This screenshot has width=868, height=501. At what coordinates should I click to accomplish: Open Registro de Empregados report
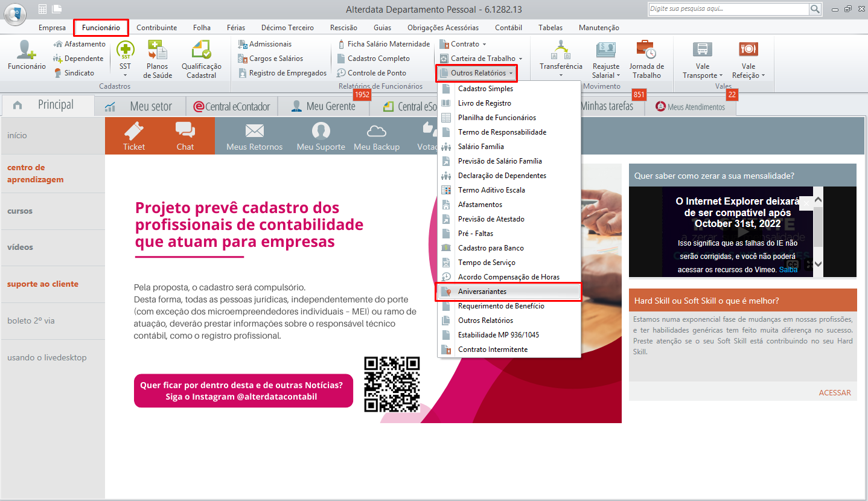(282, 73)
